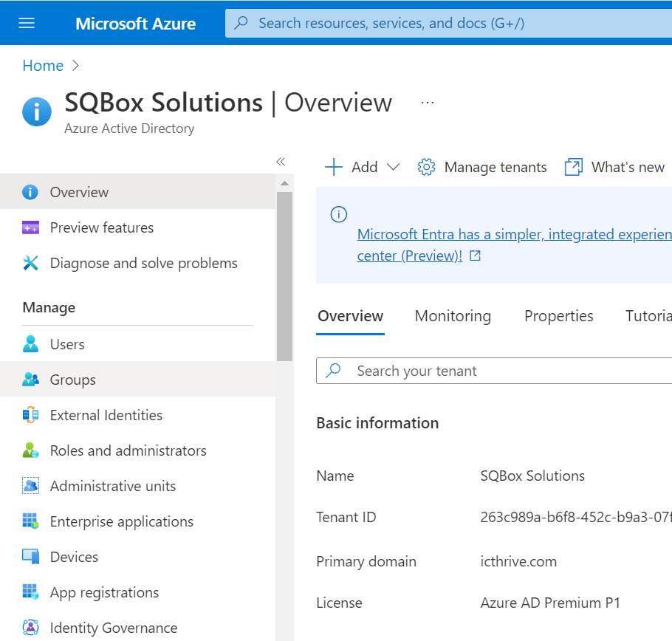
Task: Open the ellipsis more options next to Overview title
Action: 428,103
